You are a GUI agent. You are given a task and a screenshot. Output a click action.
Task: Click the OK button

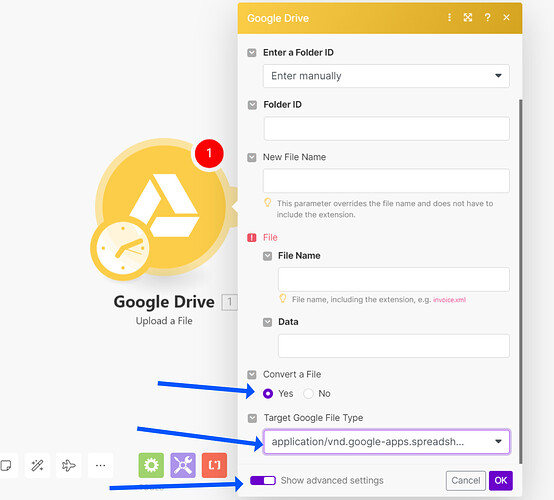tap(501, 481)
